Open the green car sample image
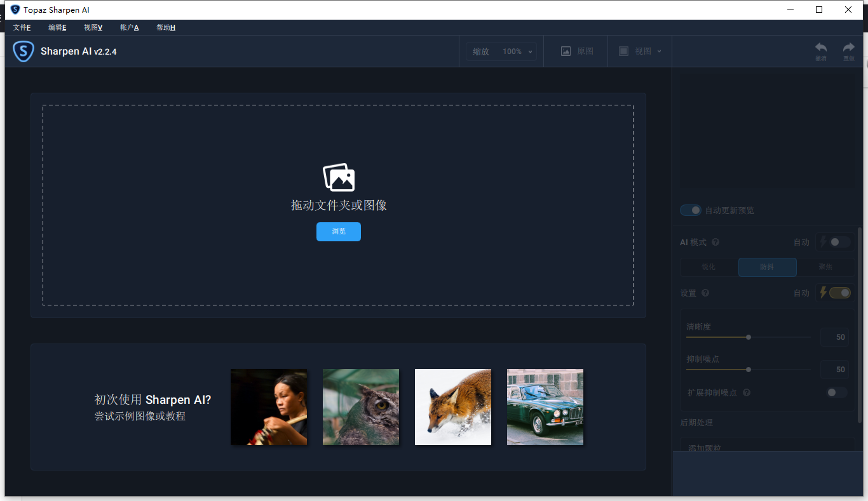Screen dimensions: 868x501 pyautogui.click(x=545, y=407)
